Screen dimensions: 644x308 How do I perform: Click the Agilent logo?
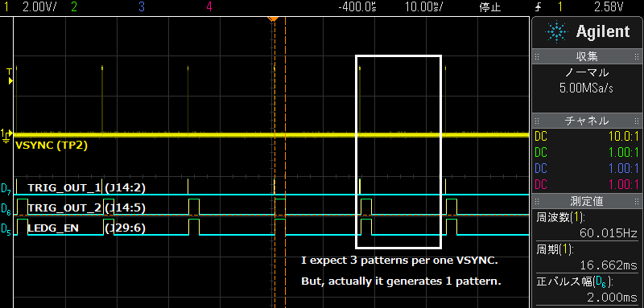[588, 32]
